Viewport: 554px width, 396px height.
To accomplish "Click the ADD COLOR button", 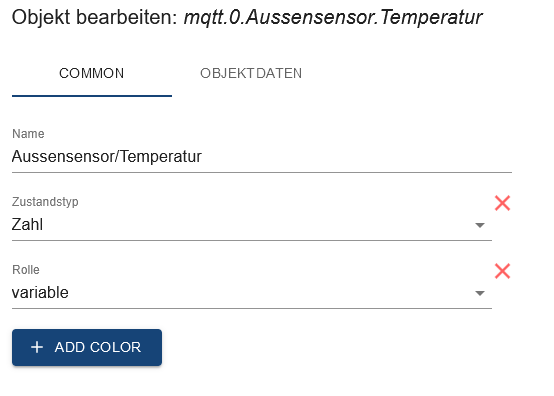I will pyautogui.click(x=87, y=347).
